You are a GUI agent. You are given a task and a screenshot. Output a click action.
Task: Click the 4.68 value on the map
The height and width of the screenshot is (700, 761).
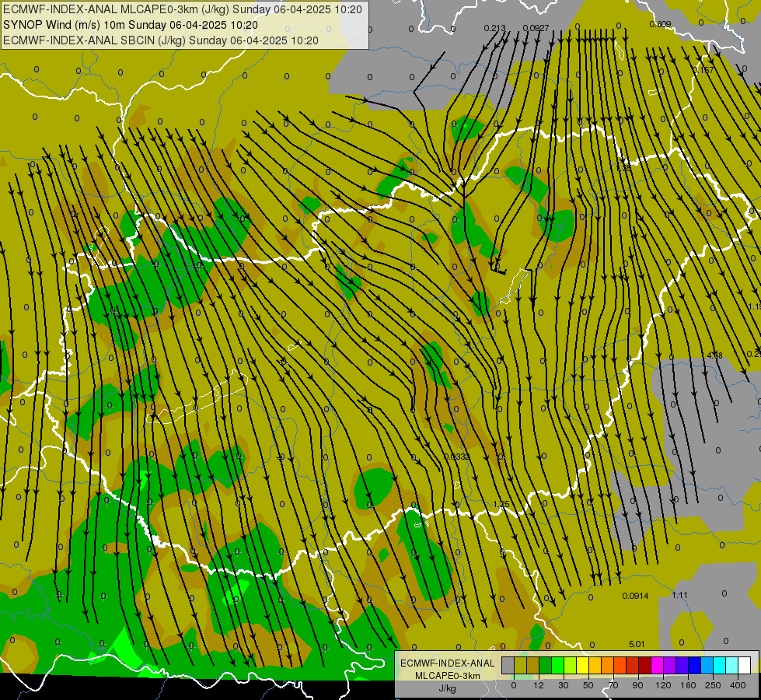pos(714,355)
